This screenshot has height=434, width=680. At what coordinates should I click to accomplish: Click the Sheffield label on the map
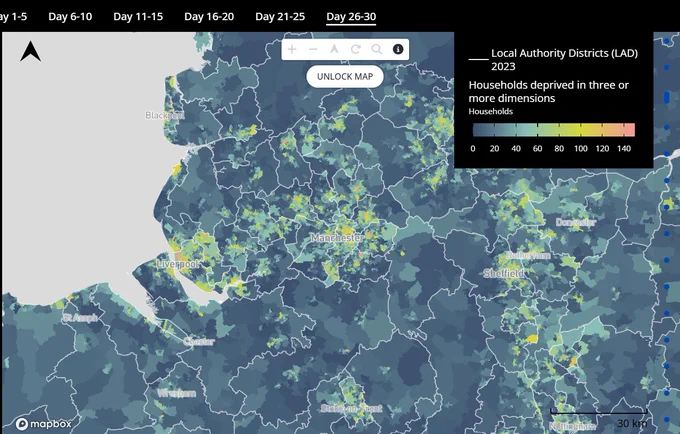tap(503, 274)
